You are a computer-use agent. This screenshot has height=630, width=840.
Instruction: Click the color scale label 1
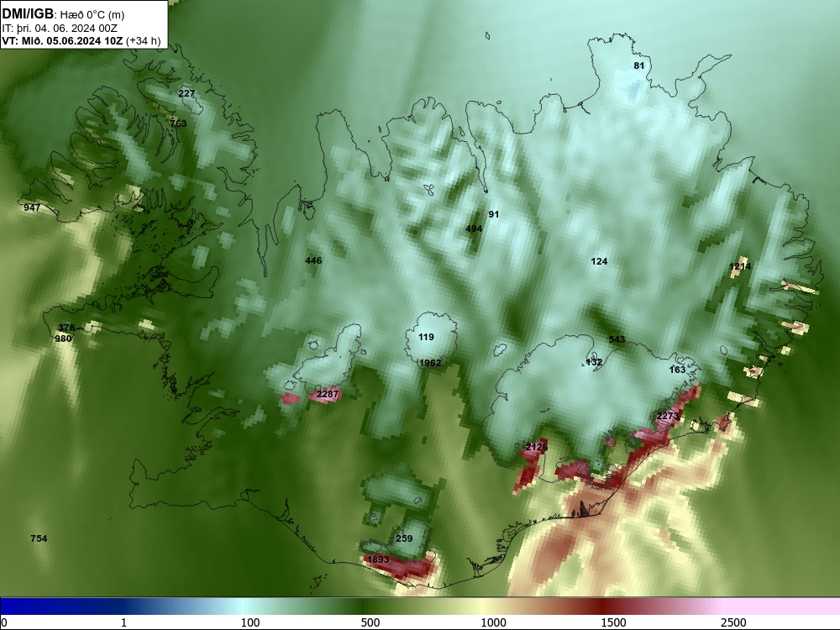tap(123, 622)
